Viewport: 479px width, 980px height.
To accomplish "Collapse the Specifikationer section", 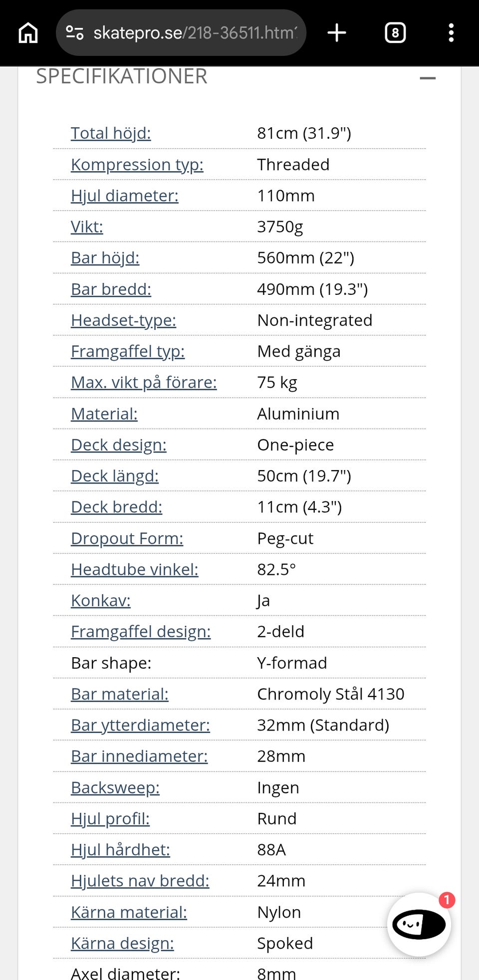I will (428, 78).
